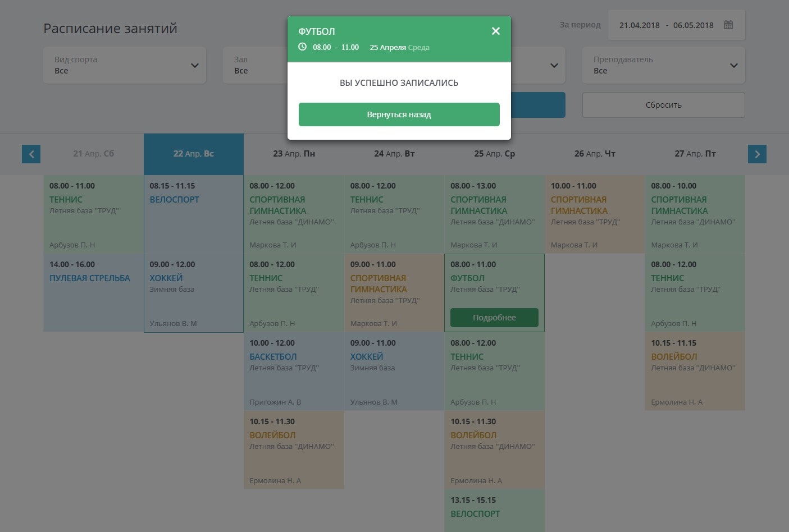
Task: Switch to the 23 Апр, Пн day
Action: (294, 154)
